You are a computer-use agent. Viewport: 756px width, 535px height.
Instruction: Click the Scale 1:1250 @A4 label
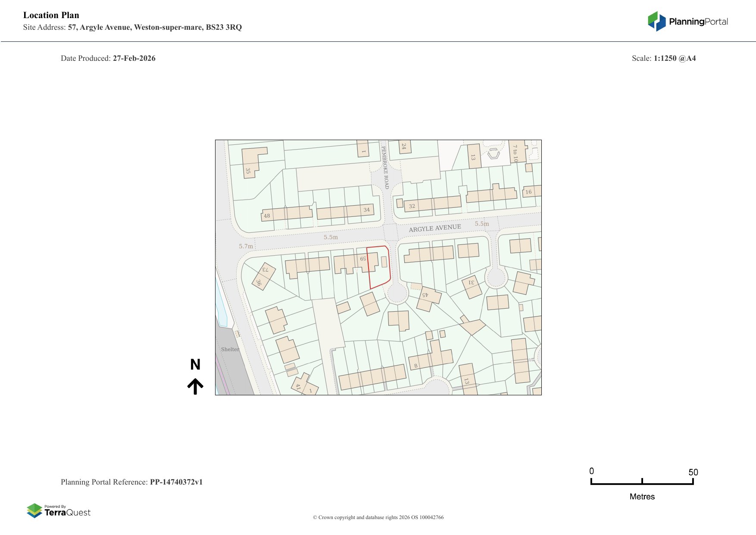coord(663,58)
